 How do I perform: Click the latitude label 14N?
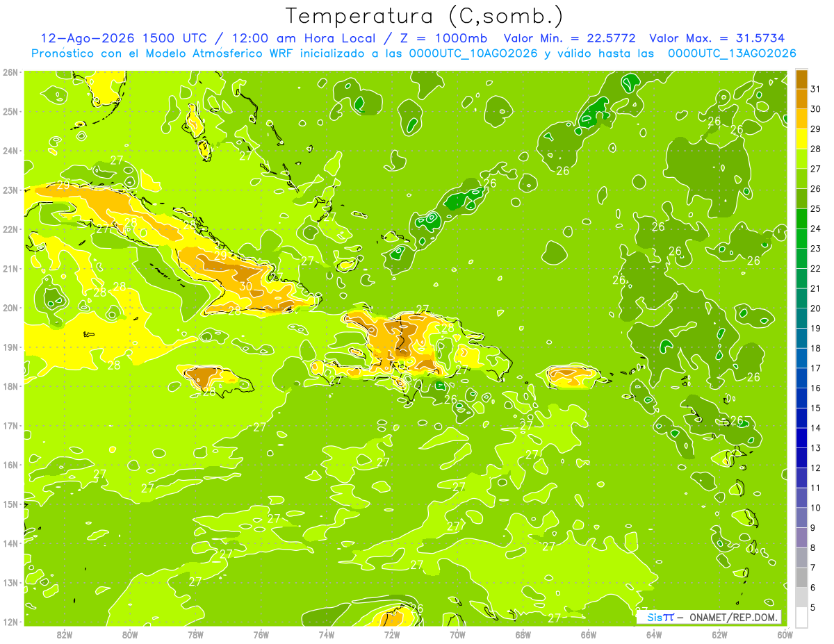[10, 543]
